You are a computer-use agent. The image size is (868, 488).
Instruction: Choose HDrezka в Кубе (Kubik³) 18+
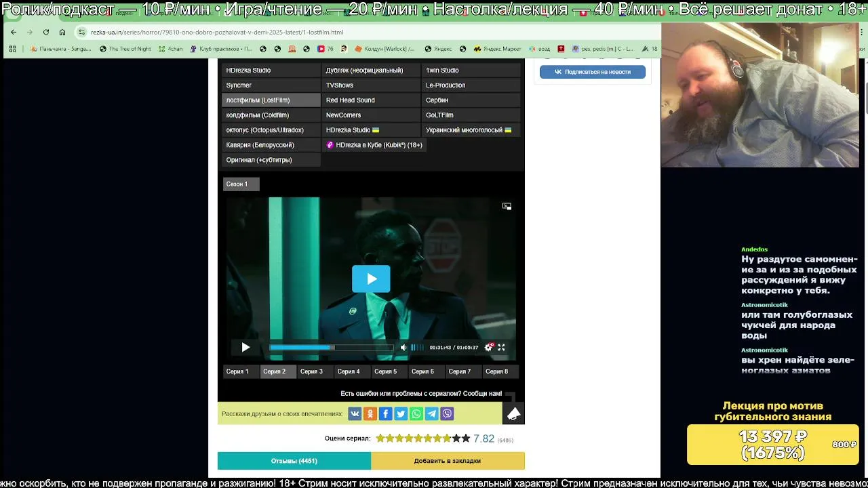click(374, 145)
